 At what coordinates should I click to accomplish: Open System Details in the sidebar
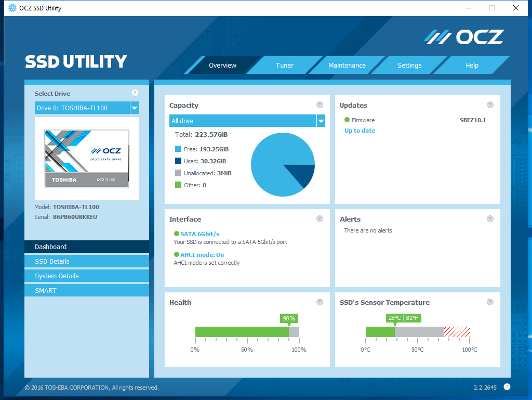(87, 276)
